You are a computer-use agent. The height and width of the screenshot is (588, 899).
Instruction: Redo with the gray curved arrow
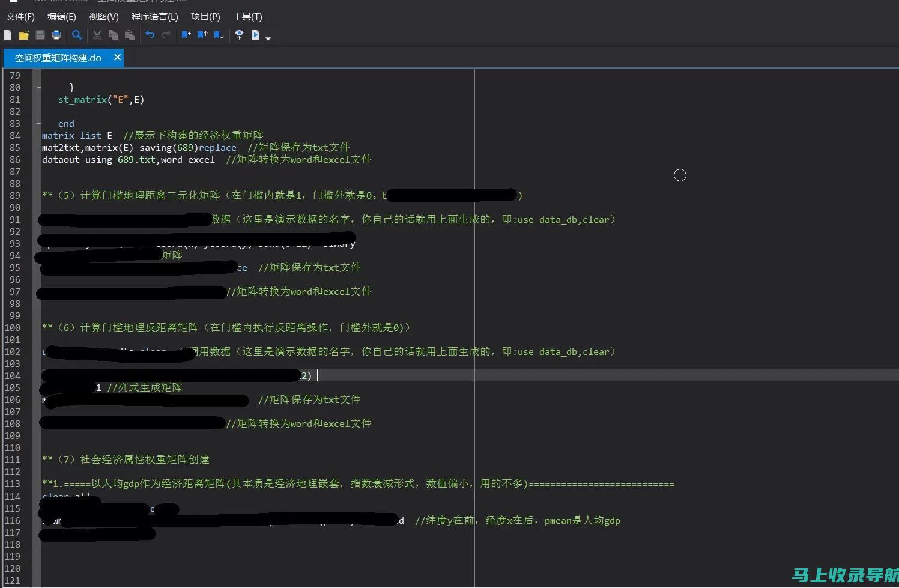pyautogui.click(x=166, y=35)
